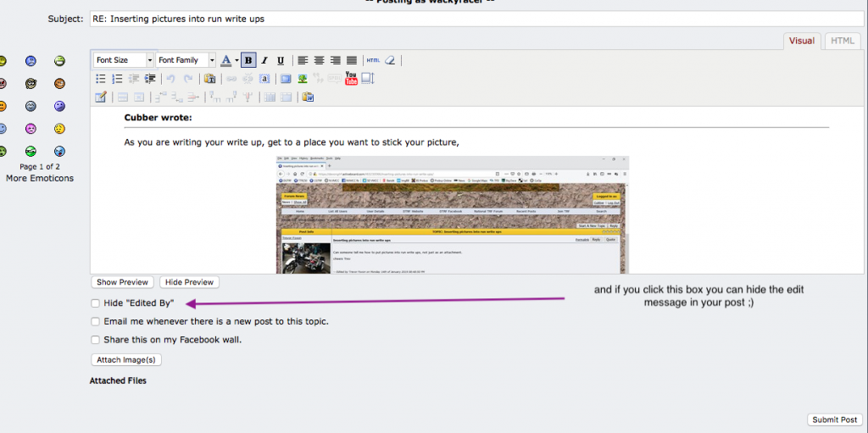Toggle bold formatting in the editor
The height and width of the screenshot is (433, 868).
pyautogui.click(x=248, y=60)
